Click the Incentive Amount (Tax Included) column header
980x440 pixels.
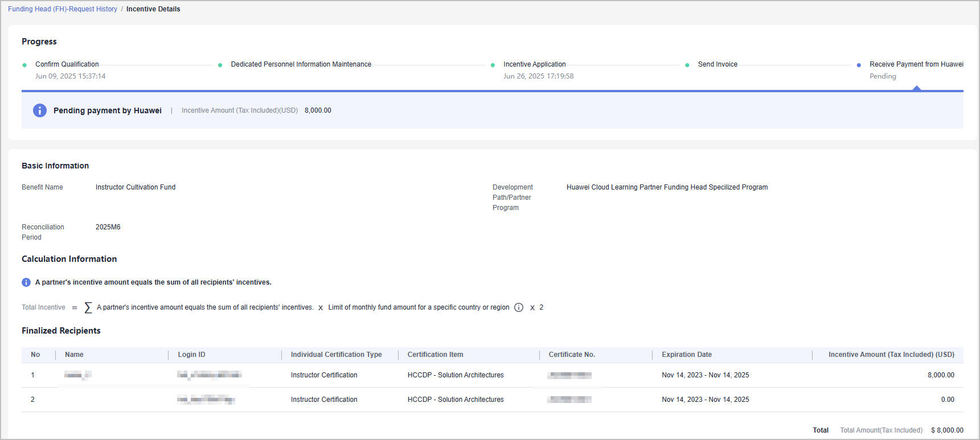[x=891, y=355]
